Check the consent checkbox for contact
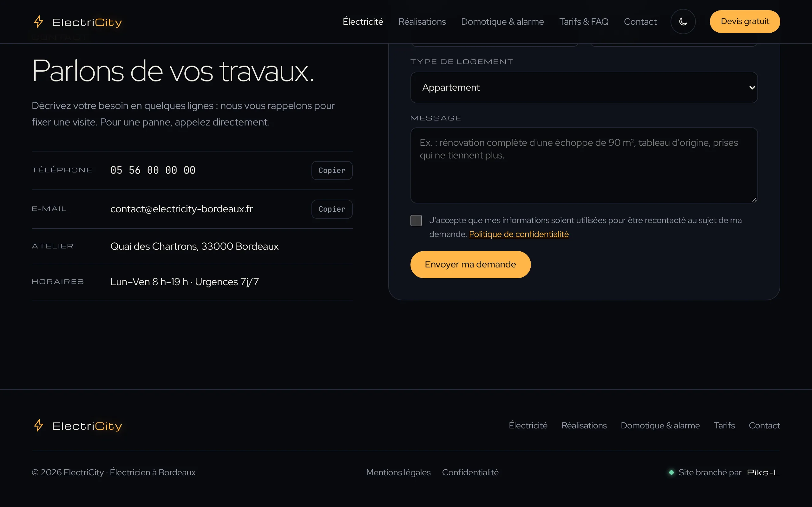Viewport: 812px width, 507px height. point(416,220)
